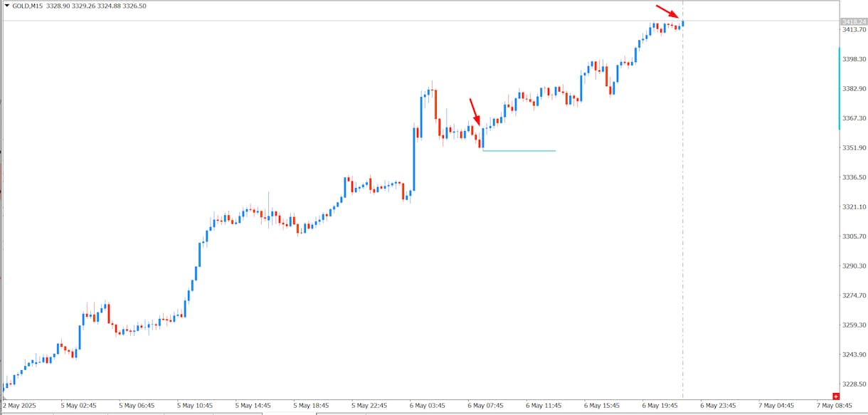This screenshot has height=415, width=868.
Task: Click the 7 May 04:45 time label
Action: 777,406
